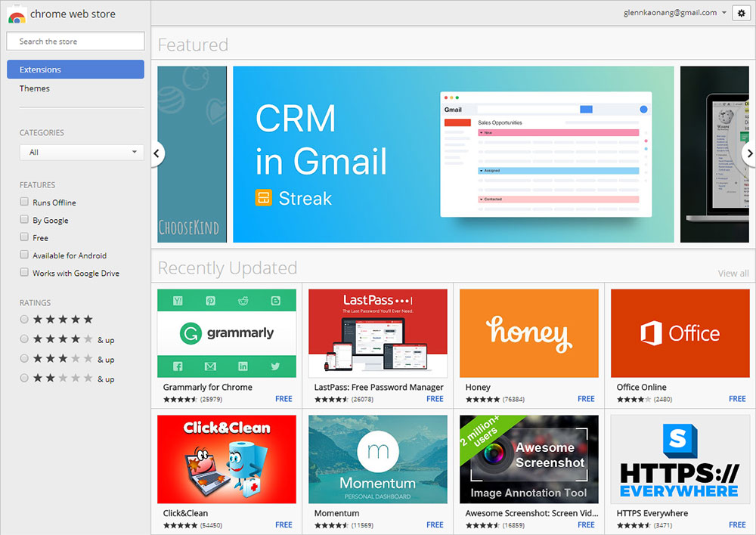Open the HTTPS Everywhere tile image

click(x=680, y=459)
